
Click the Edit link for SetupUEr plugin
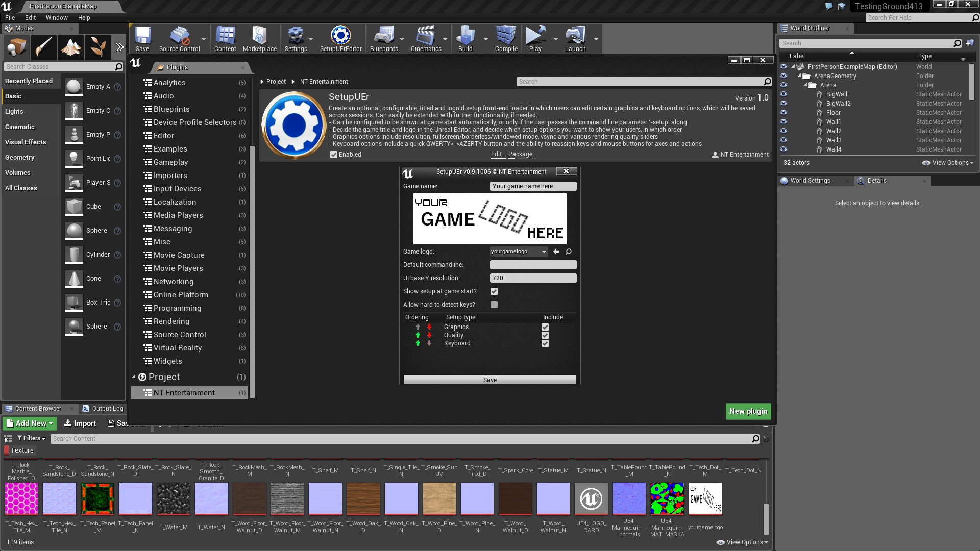[498, 154]
